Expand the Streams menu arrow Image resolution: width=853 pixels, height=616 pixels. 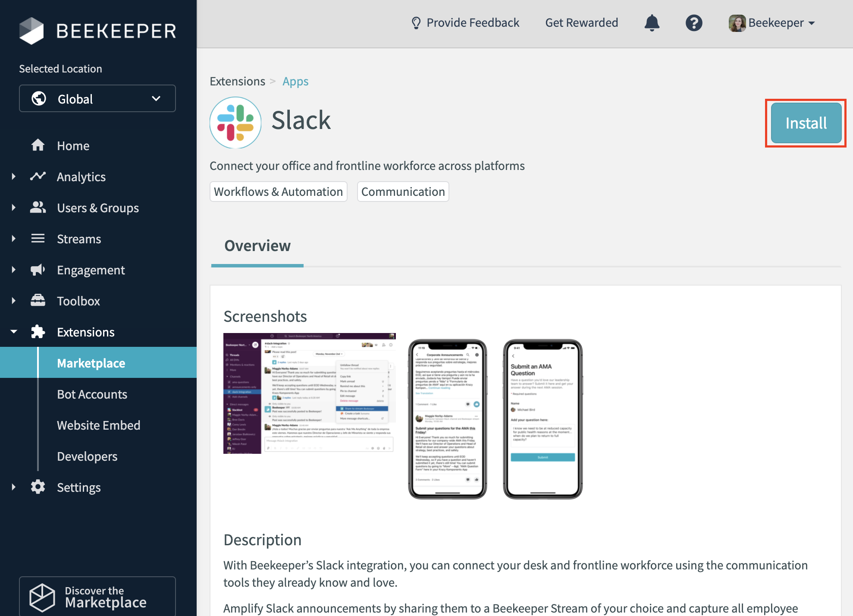click(14, 239)
